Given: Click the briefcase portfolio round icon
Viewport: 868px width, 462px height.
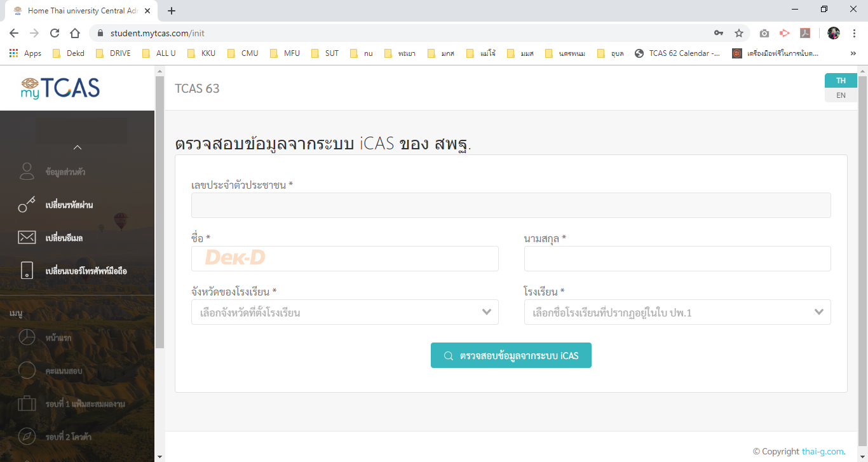Looking at the screenshot, I should pos(27,404).
